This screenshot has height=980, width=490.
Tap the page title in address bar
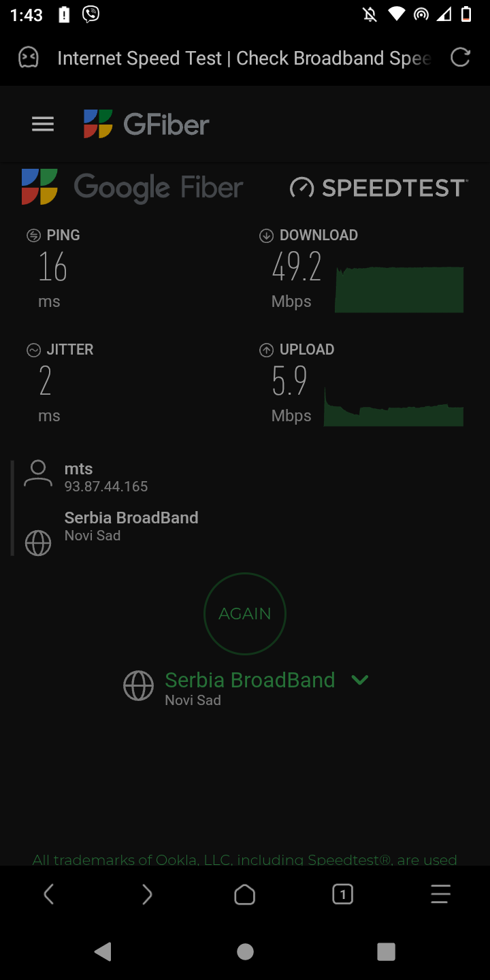tap(244, 59)
